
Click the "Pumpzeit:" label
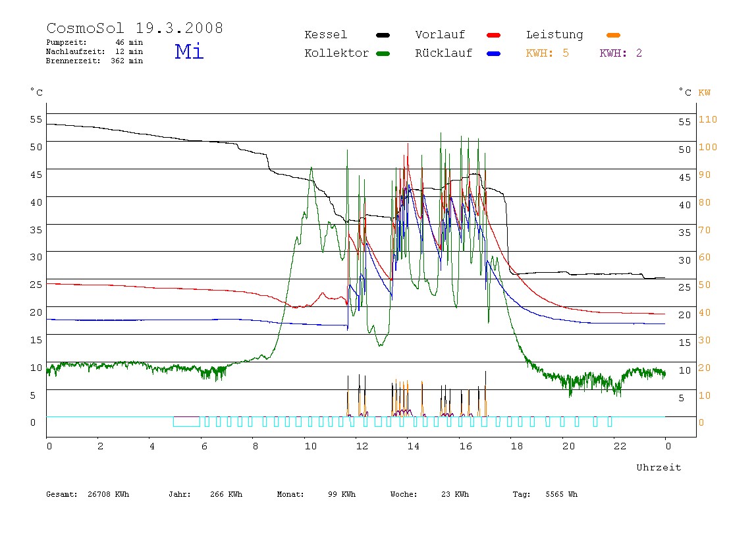67,42
